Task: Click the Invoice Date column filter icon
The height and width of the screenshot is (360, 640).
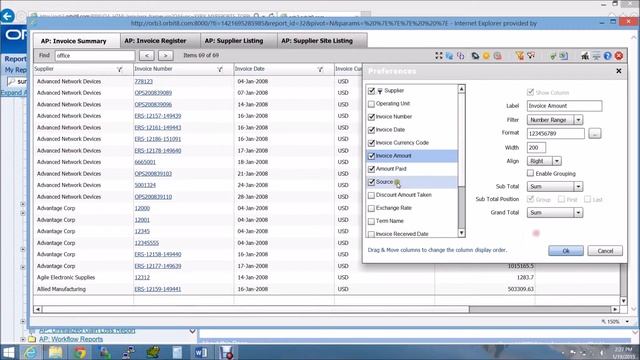Action: coord(320,69)
